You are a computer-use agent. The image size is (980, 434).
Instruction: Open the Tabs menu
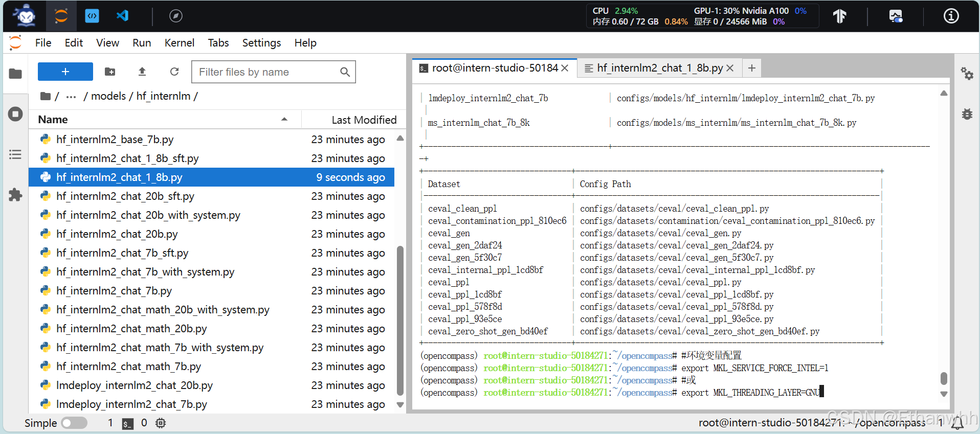[218, 43]
